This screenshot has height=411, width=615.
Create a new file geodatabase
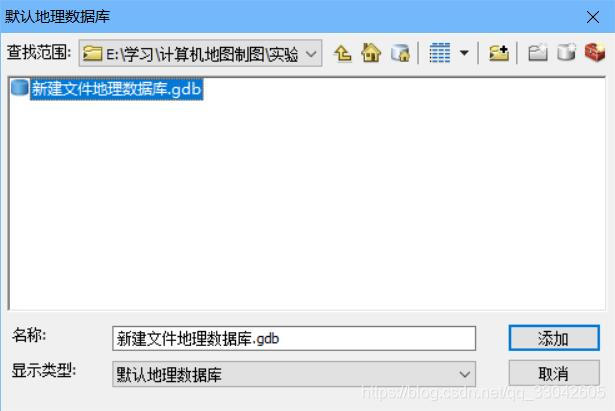coord(566,53)
